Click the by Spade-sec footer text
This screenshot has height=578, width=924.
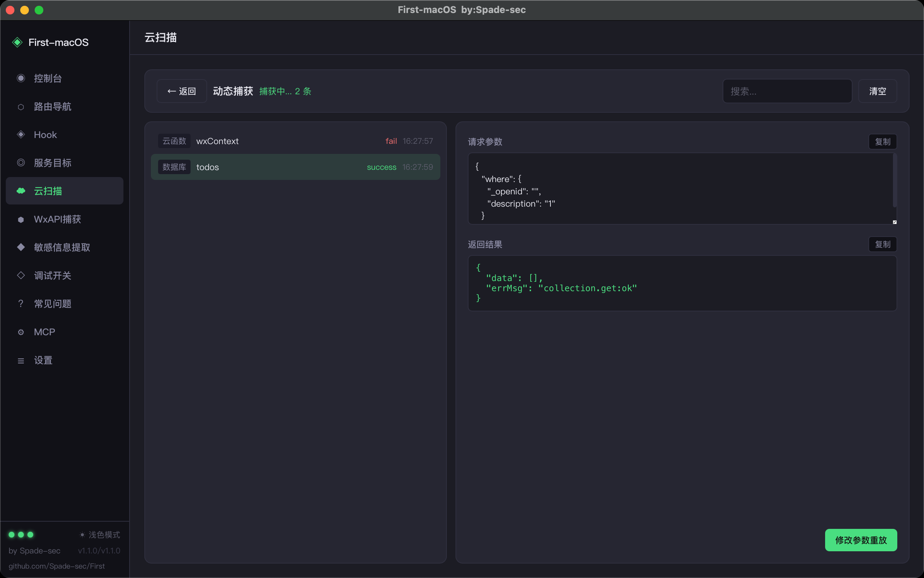(x=34, y=551)
